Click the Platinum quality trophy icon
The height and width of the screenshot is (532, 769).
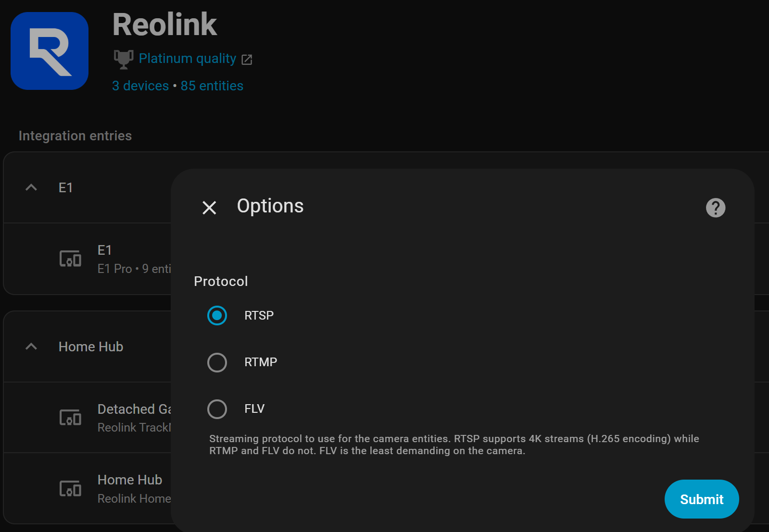[x=123, y=59]
